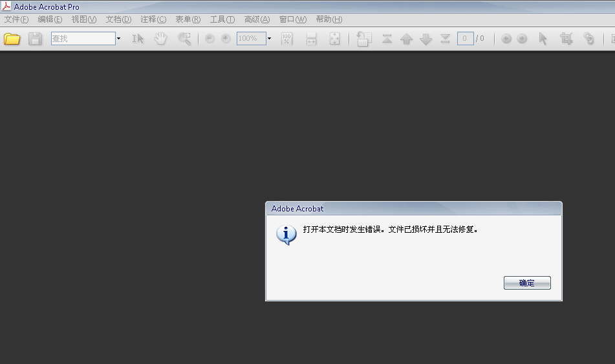Click the Save floppy disk icon
The image size is (615, 364).
pos(35,38)
